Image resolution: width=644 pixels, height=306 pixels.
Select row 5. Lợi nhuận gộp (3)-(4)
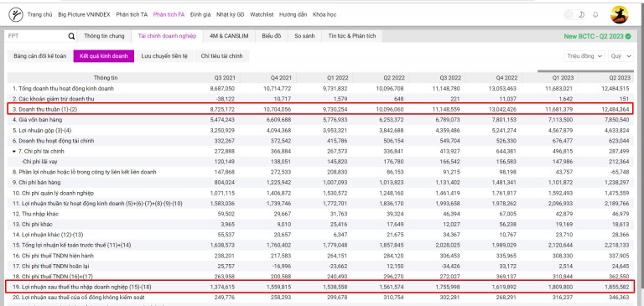click(x=320, y=130)
